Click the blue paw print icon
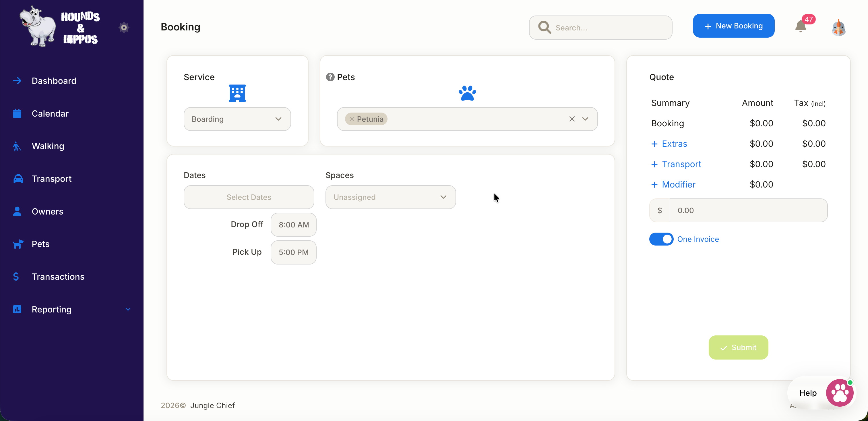Screen dimensions: 868x421 pyautogui.click(x=467, y=93)
